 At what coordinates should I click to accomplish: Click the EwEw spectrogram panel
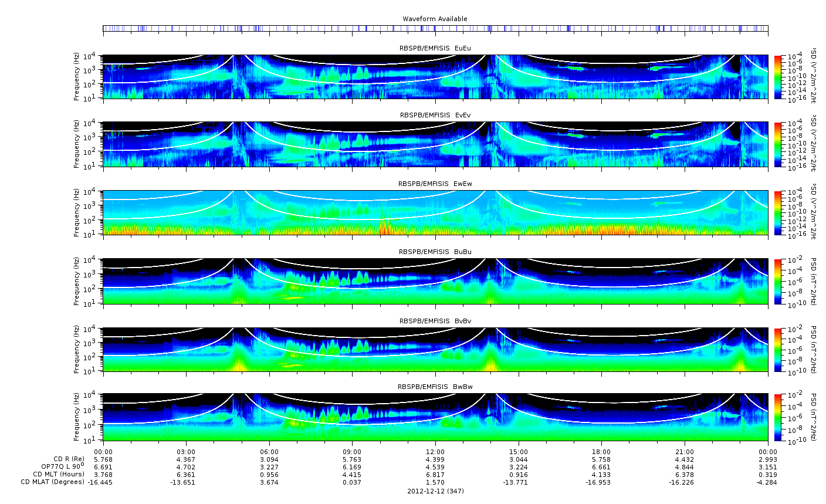tap(435, 212)
